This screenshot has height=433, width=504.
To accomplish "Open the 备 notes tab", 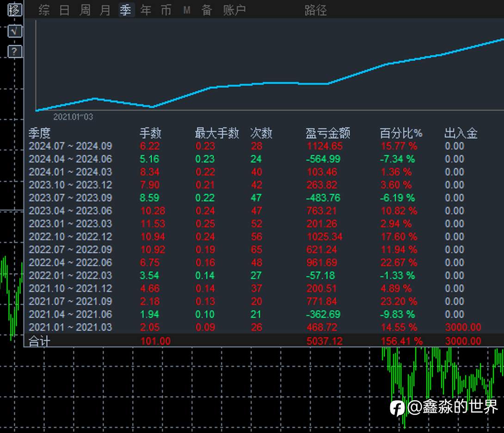I will pyautogui.click(x=207, y=10).
